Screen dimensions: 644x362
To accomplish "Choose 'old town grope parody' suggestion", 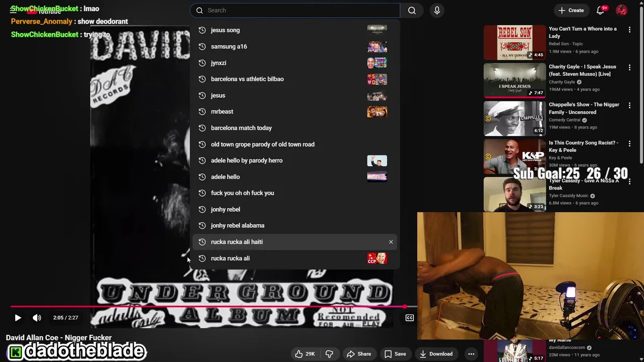I will point(295,144).
